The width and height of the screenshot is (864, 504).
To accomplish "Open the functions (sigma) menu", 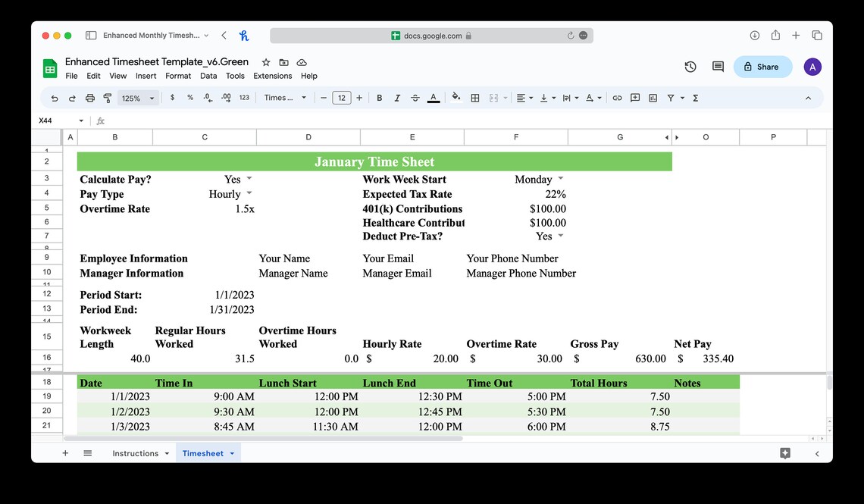I will [x=695, y=98].
